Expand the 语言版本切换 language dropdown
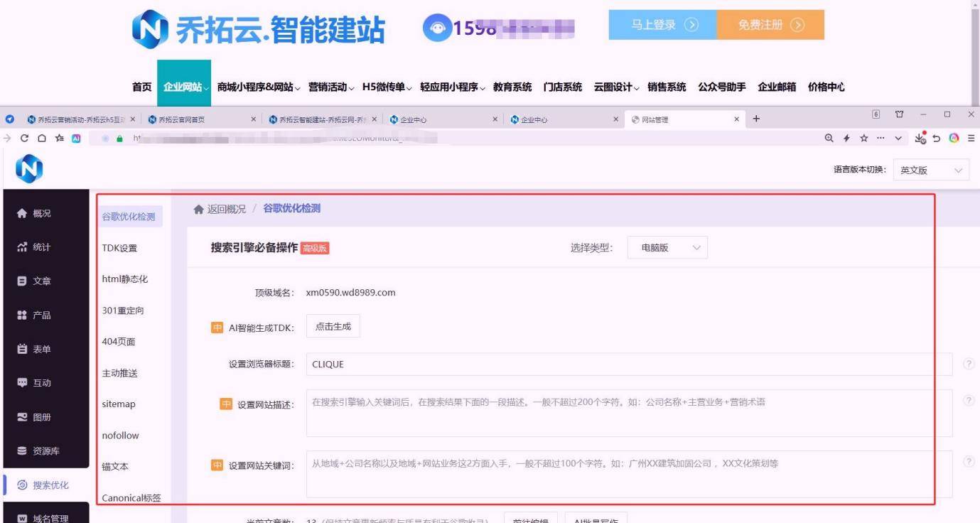The width and height of the screenshot is (980, 523). [930, 171]
